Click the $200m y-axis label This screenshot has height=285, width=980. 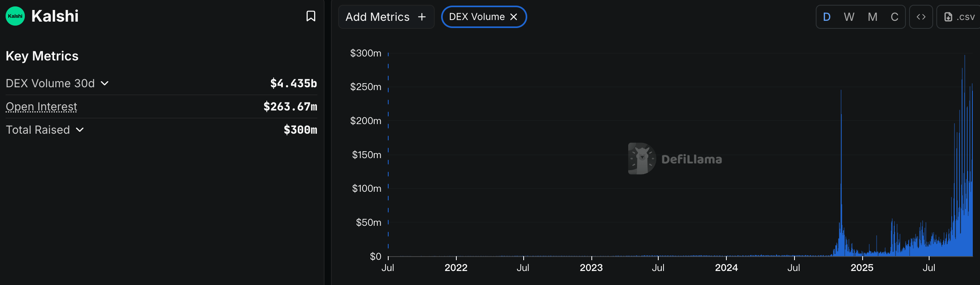point(366,120)
